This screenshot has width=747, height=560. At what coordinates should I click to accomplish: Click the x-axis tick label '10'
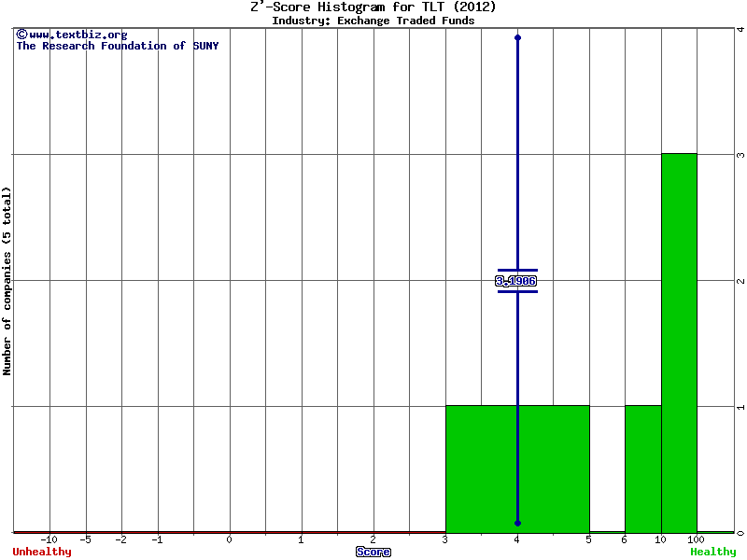660,539
